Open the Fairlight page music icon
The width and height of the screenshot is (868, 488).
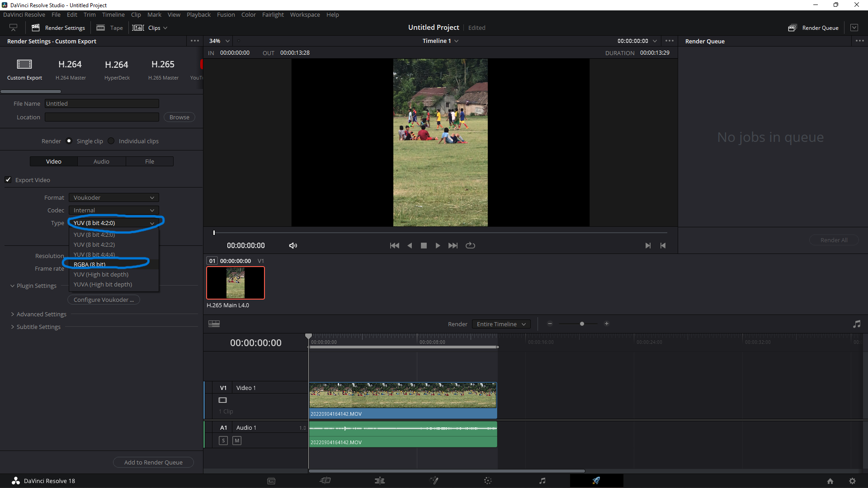click(x=542, y=481)
